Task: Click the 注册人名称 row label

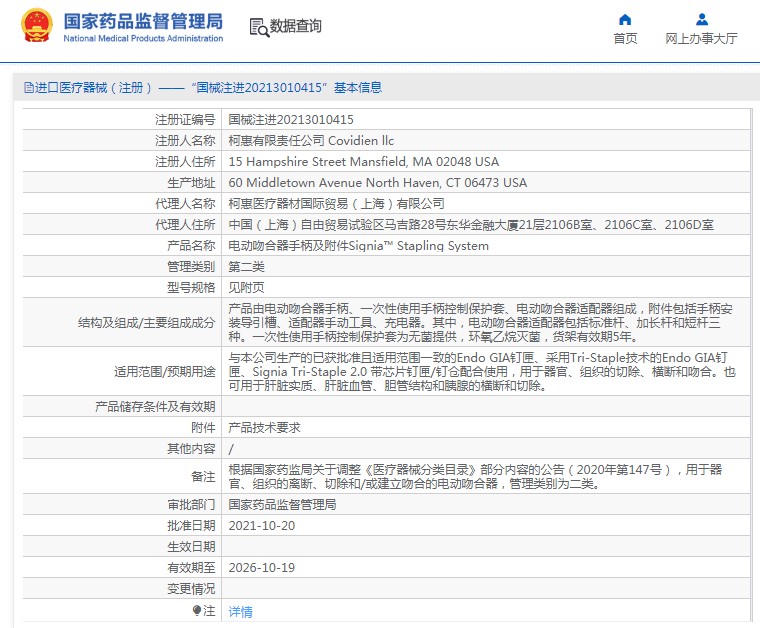Action: pos(185,141)
